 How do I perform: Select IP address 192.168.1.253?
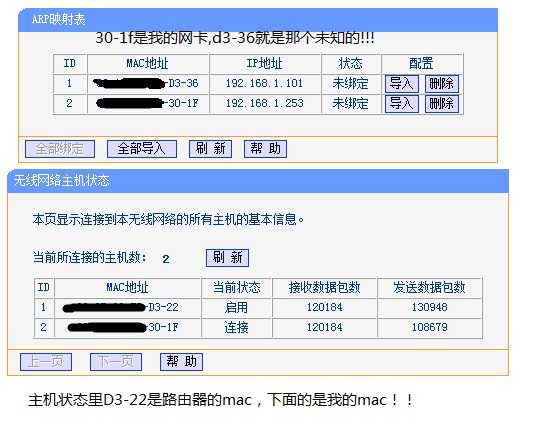coord(264,103)
